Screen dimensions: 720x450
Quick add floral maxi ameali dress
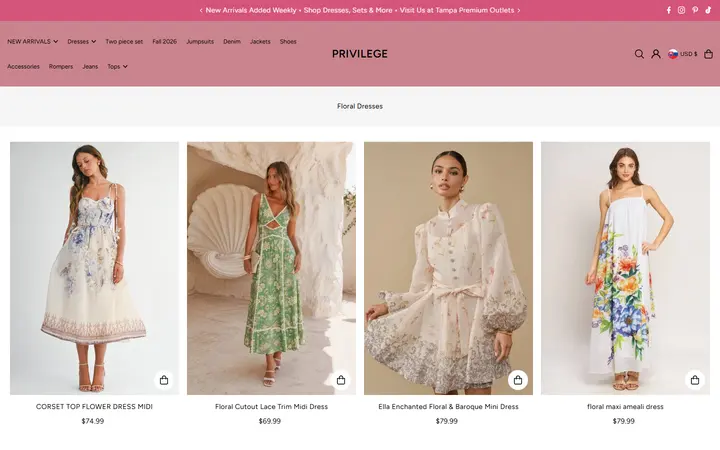click(695, 380)
